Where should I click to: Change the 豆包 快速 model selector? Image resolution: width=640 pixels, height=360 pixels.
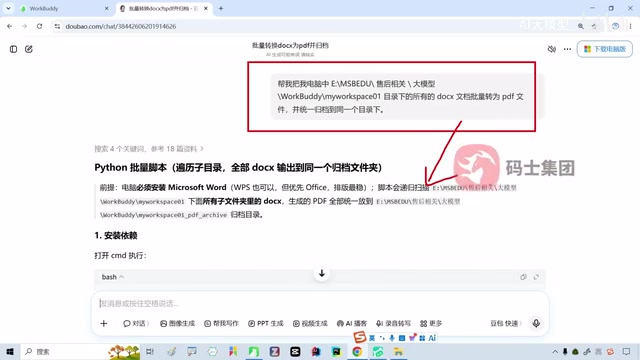tap(506, 323)
